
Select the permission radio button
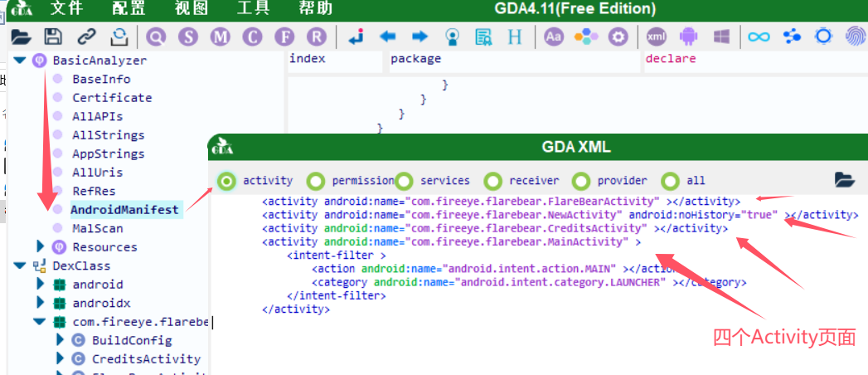click(316, 181)
